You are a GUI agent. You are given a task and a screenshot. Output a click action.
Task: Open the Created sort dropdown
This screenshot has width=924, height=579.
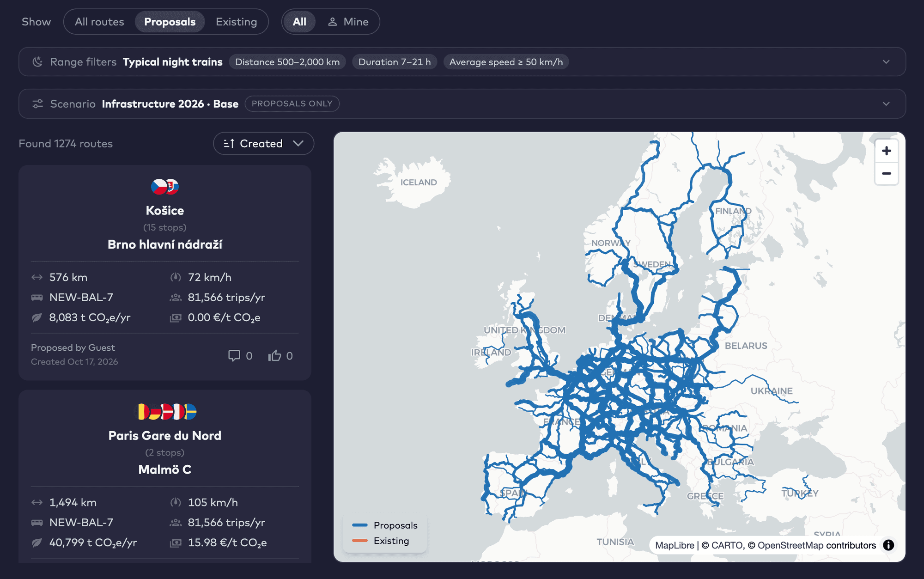click(x=263, y=144)
